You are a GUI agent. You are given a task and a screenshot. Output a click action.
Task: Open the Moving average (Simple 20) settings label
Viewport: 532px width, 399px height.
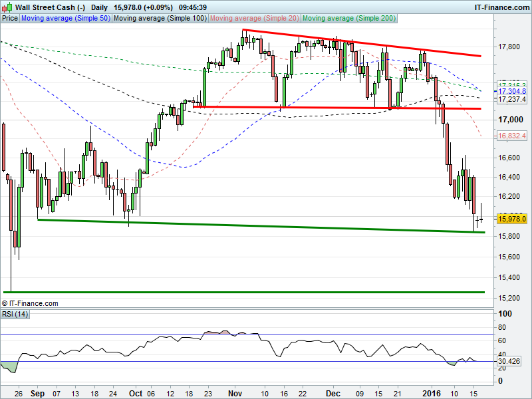pyautogui.click(x=255, y=19)
